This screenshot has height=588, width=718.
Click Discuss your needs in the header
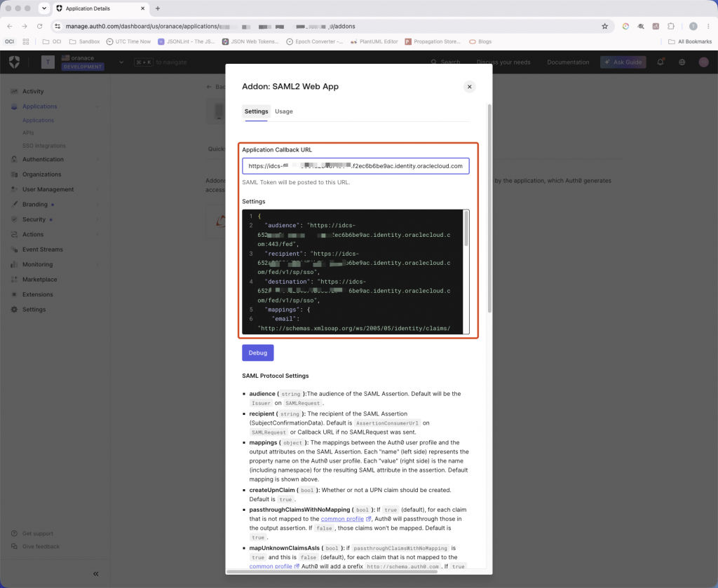coord(503,62)
